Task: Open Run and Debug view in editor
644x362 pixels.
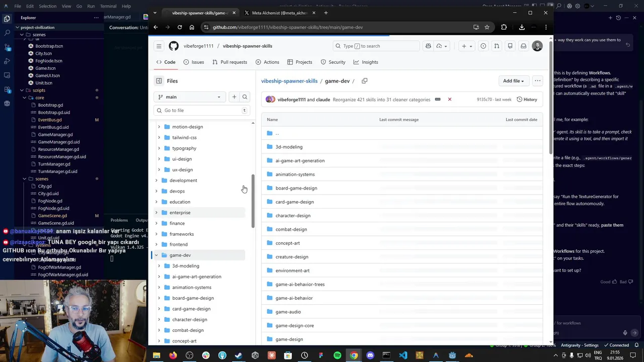Action: [x=7, y=61]
